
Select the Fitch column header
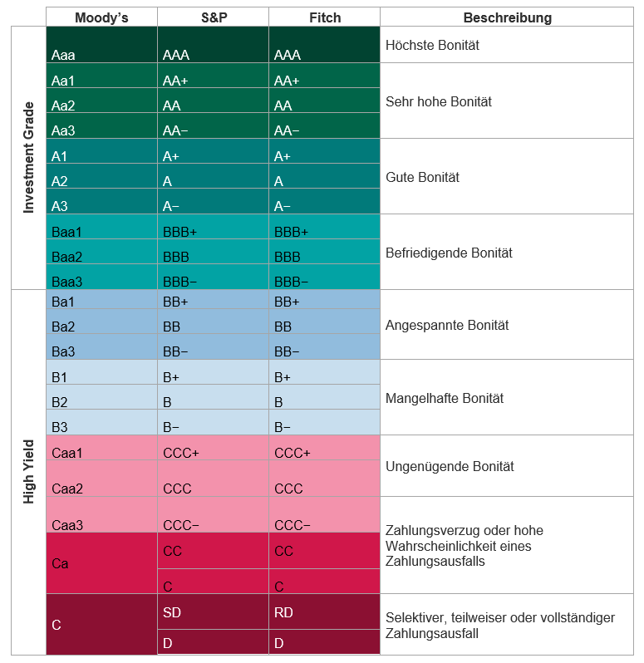coord(324,17)
